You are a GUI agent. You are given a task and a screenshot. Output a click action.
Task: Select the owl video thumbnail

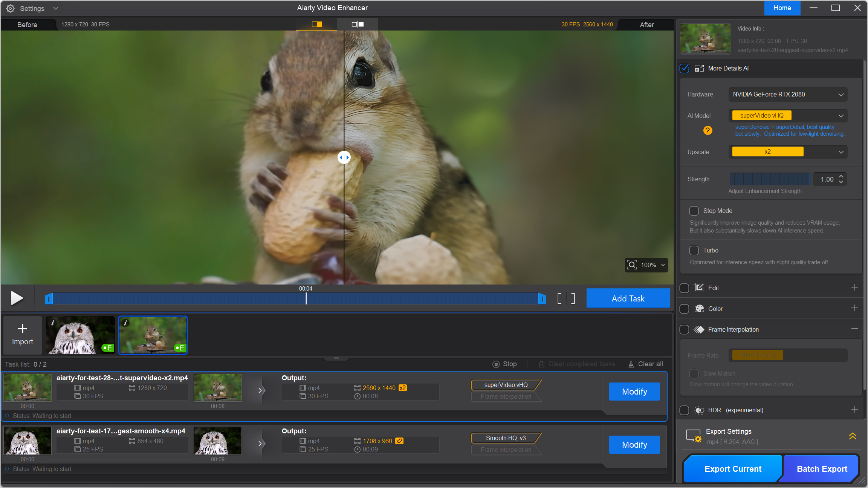(x=80, y=335)
